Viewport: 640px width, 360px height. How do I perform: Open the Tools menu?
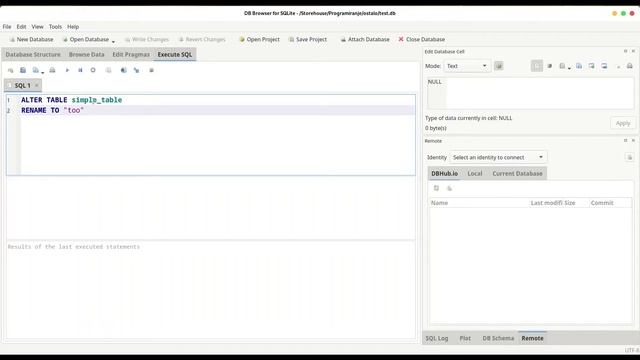tap(55, 27)
